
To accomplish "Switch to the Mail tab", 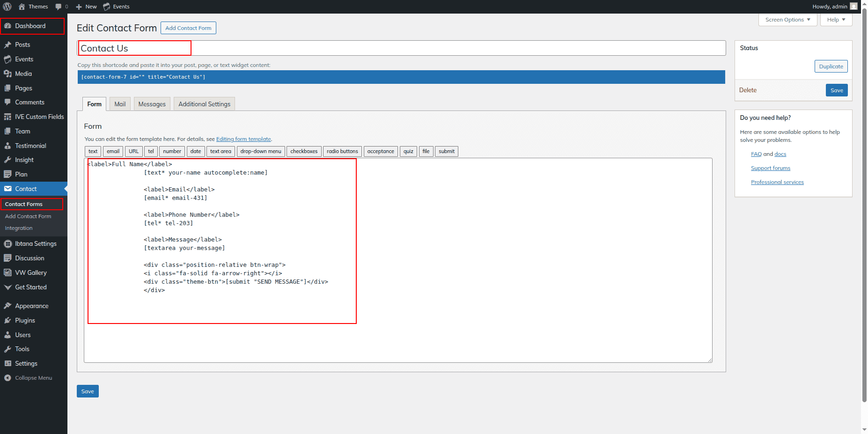I will coord(120,104).
